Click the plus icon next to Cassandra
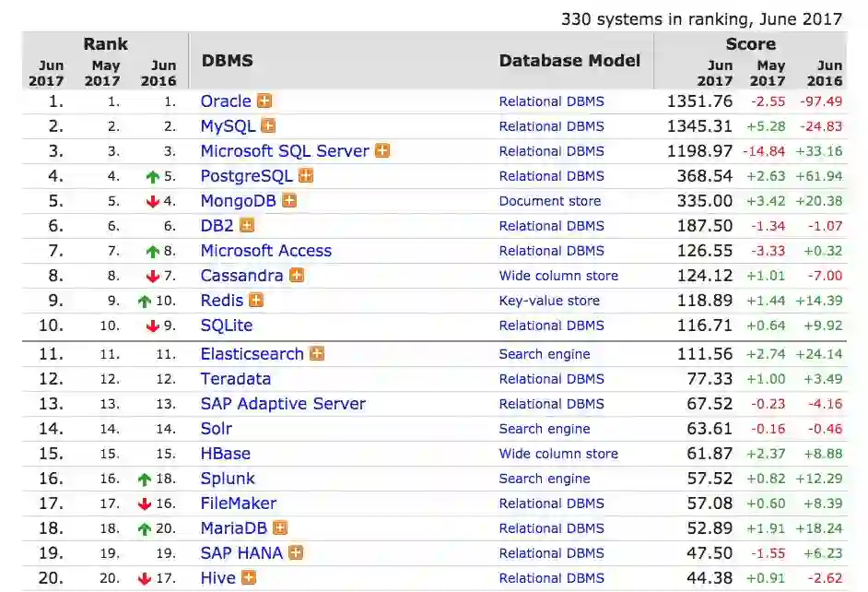The height and width of the screenshot is (592, 868). pos(296,276)
